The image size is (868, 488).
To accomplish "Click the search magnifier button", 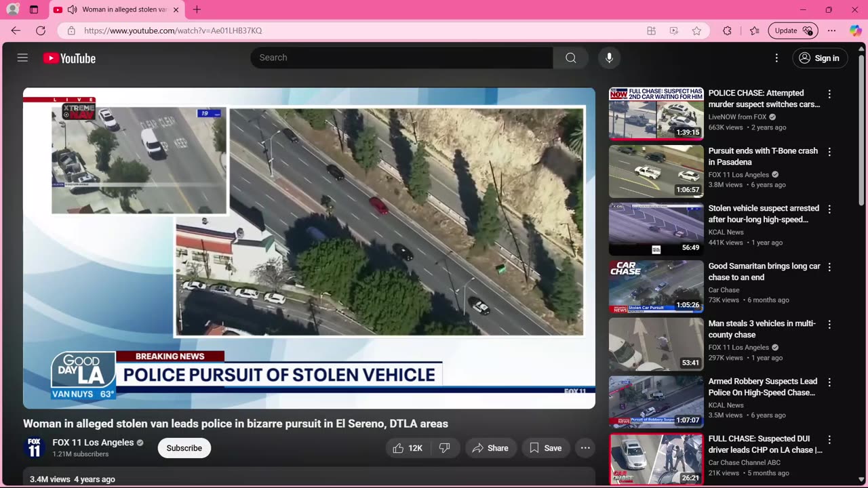I will click(571, 58).
